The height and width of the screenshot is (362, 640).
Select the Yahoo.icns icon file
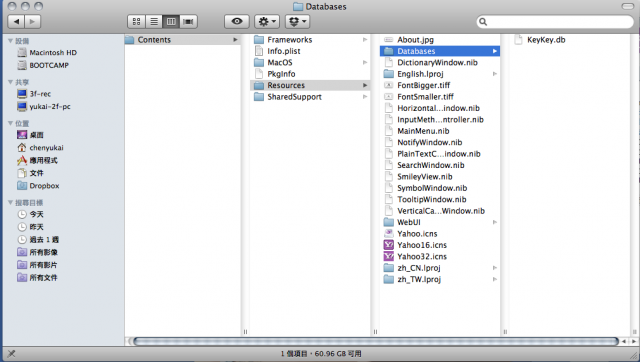click(x=440, y=234)
